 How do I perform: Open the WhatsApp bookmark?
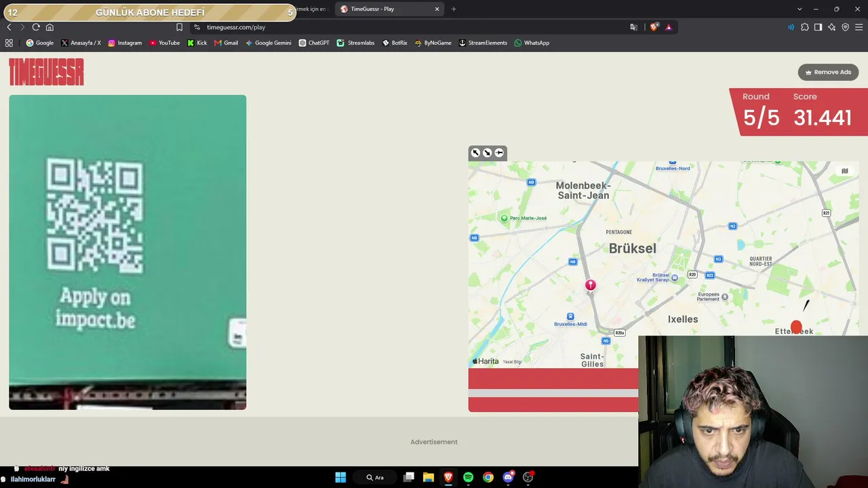point(532,43)
